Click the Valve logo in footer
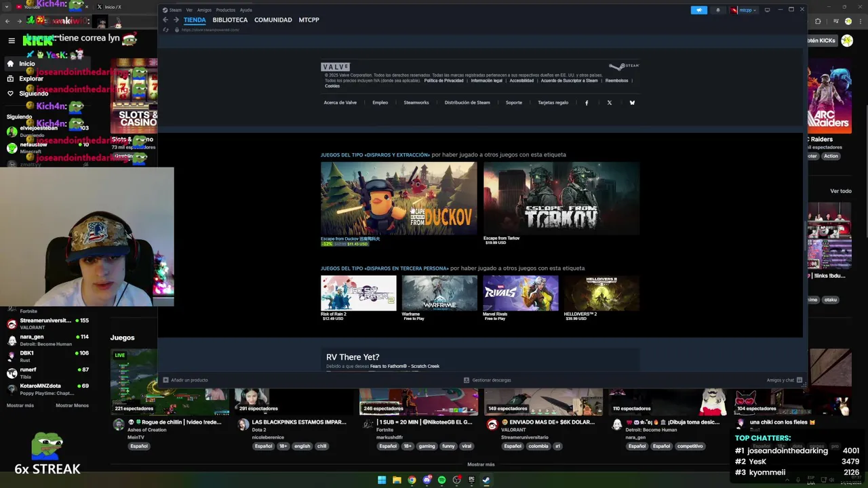Image resolution: width=868 pixels, height=488 pixels. coord(335,66)
